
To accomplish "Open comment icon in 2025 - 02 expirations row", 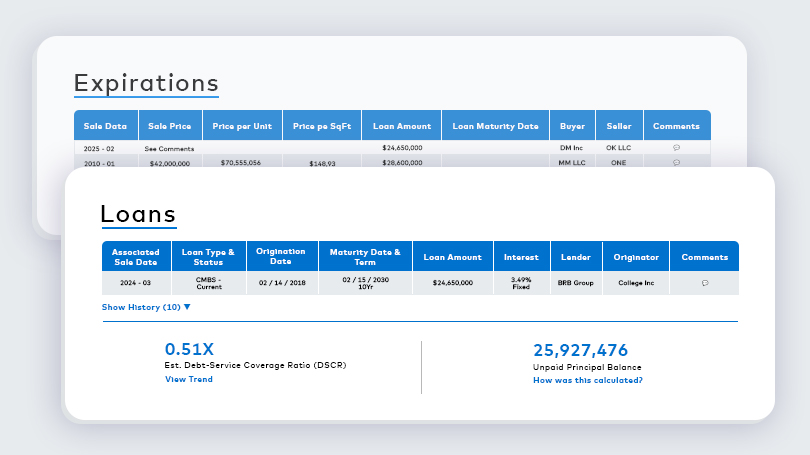I will pos(676,148).
